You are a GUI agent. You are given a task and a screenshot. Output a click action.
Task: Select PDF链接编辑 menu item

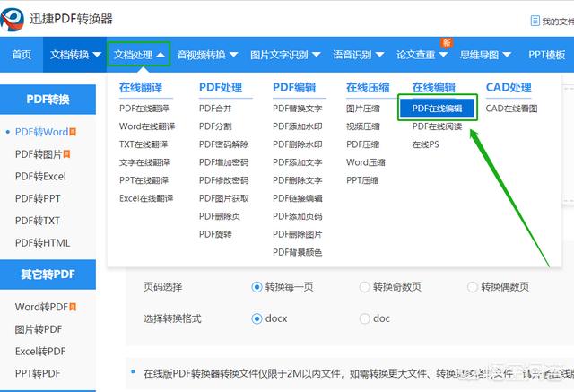pyautogui.click(x=297, y=198)
